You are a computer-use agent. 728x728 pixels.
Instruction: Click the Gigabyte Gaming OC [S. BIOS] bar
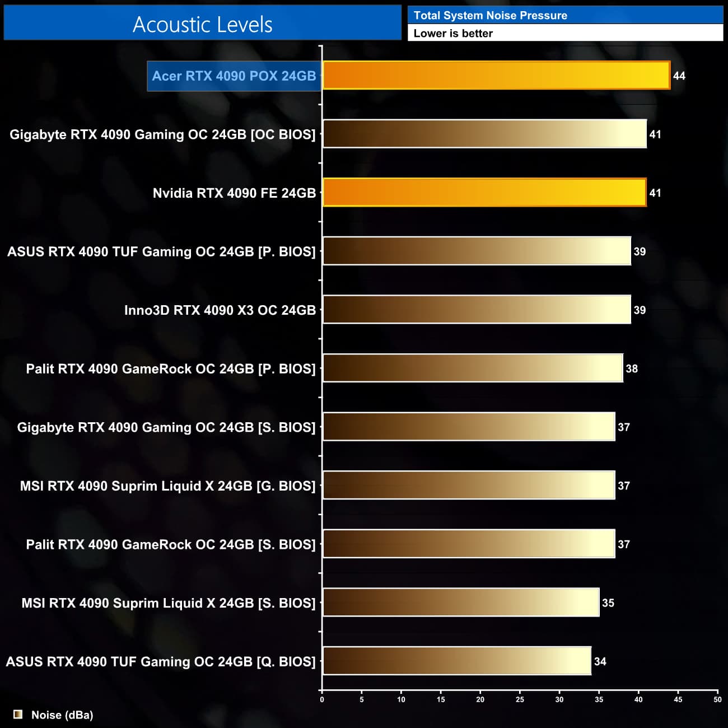(x=469, y=427)
